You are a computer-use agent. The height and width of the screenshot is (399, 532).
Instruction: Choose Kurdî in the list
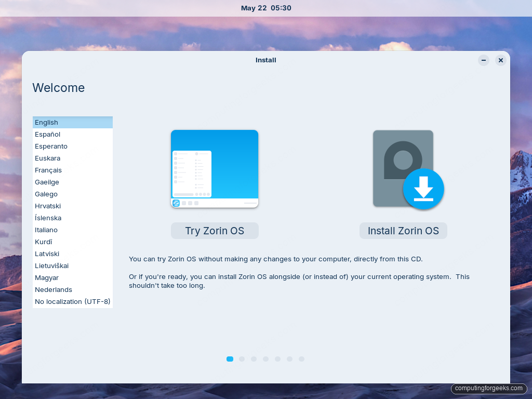[73, 242]
